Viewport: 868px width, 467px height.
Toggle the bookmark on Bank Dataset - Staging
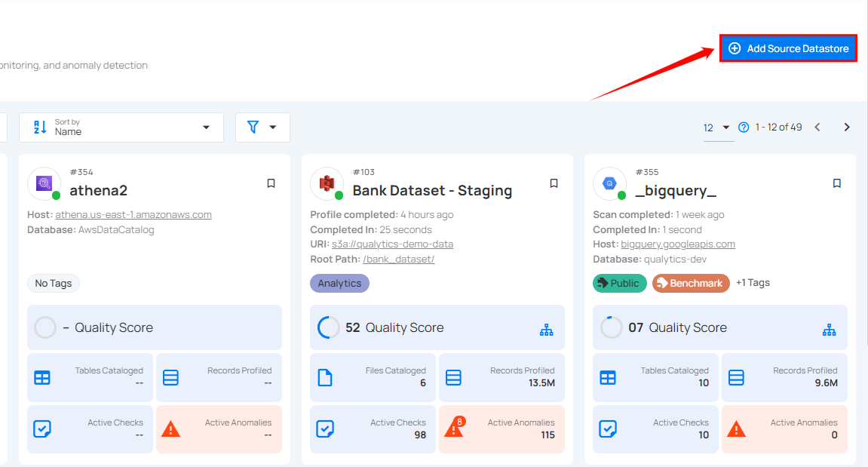[x=554, y=183]
